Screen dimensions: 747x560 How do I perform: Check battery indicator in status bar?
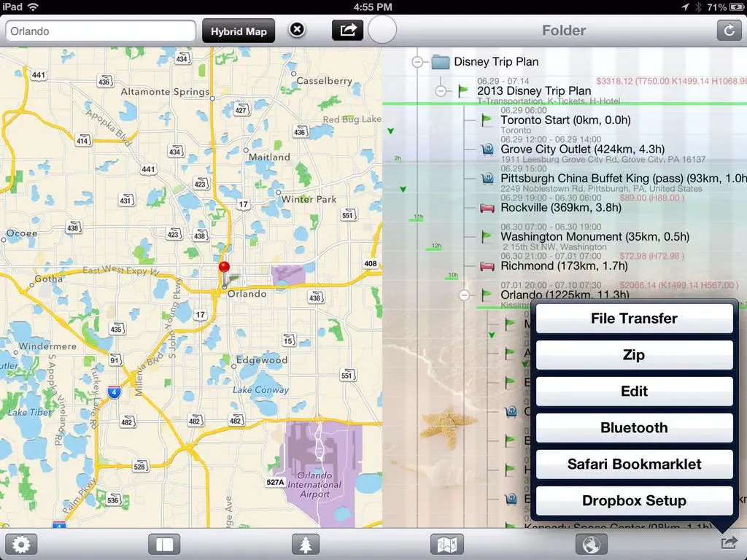click(x=737, y=7)
